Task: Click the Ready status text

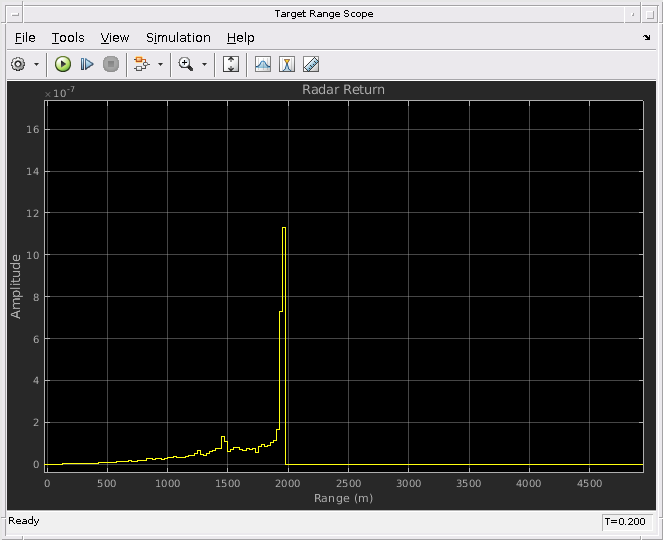Action: (x=24, y=521)
